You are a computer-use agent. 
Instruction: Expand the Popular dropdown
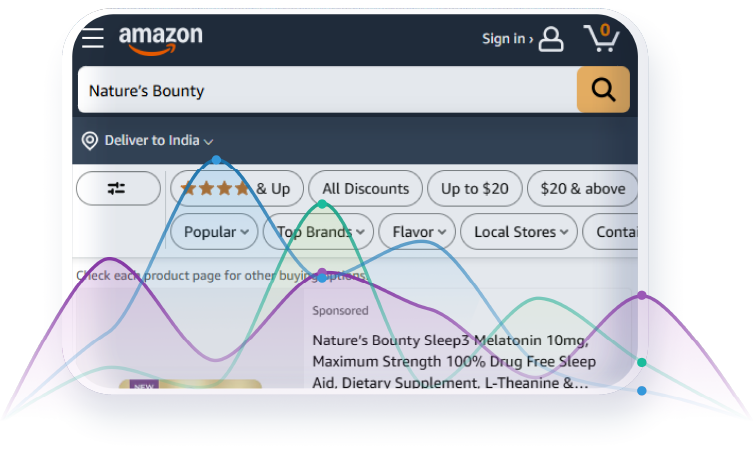click(216, 232)
